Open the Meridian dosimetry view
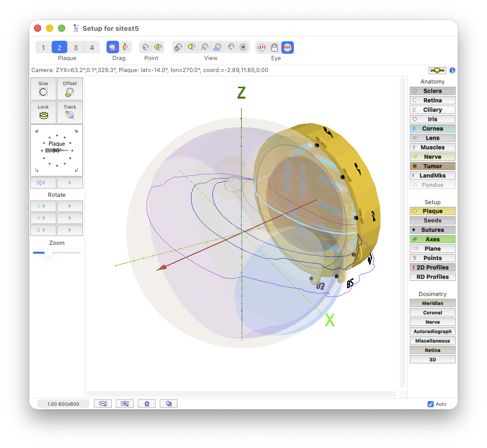 (432, 303)
